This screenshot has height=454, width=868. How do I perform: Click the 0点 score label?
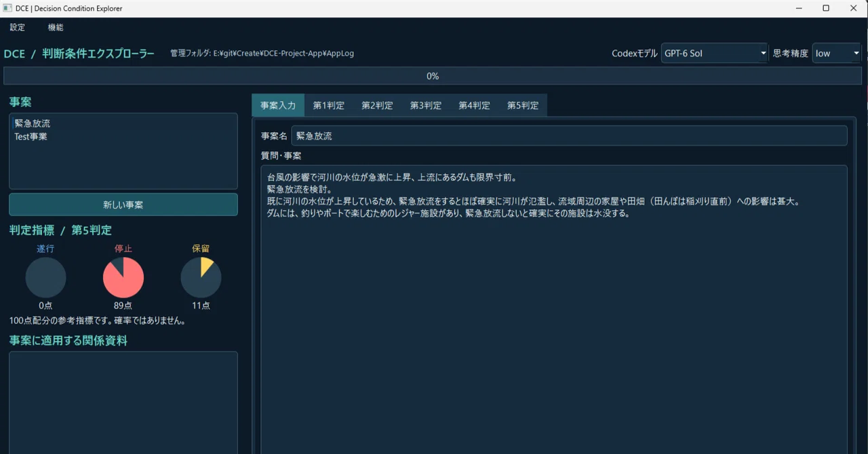point(45,306)
